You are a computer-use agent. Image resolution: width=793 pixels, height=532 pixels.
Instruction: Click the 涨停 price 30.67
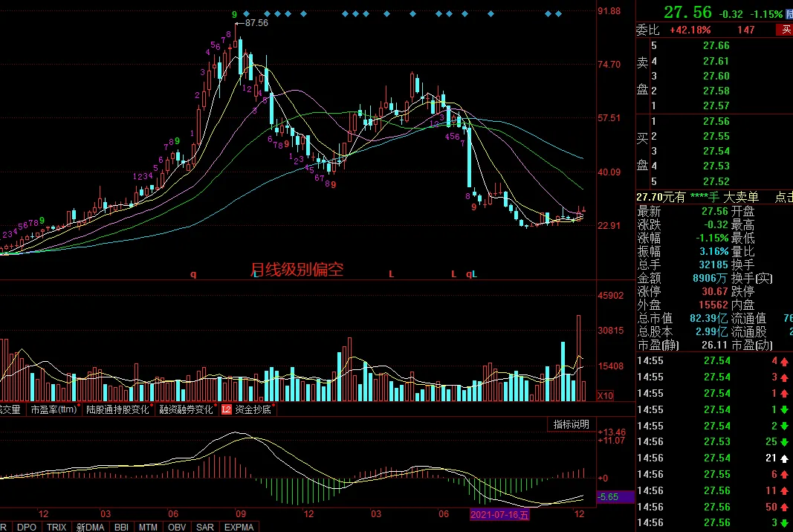click(x=715, y=291)
